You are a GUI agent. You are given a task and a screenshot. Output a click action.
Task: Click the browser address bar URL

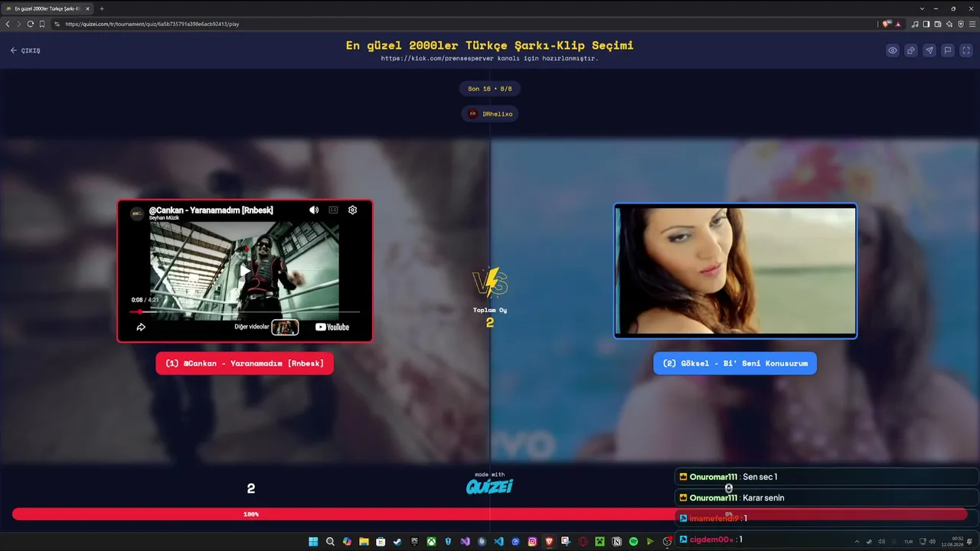153,24
